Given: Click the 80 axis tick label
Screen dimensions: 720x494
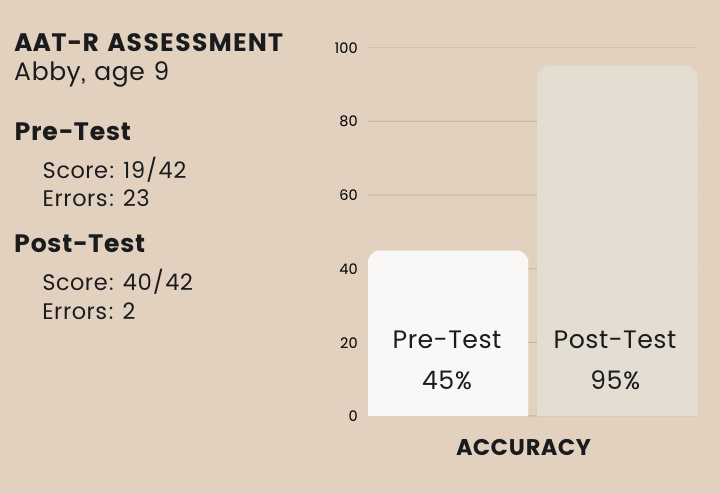Looking at the screenshot, I should [348, 121].
